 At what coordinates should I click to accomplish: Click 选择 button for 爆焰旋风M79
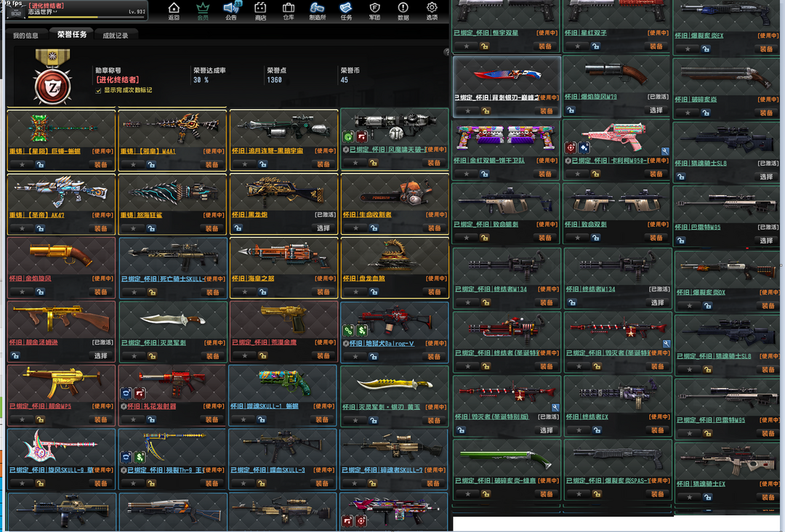pyautogui.click(x=656, y=110)
